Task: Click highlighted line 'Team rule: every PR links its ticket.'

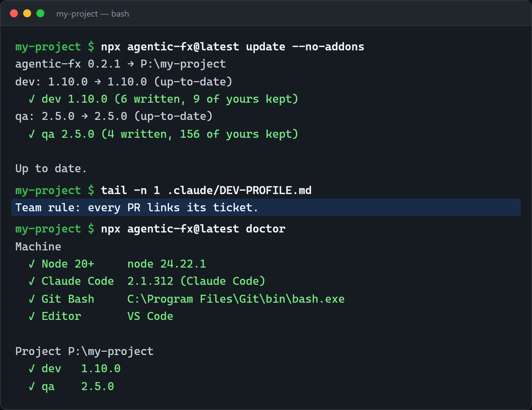Action: click(266, 207)
